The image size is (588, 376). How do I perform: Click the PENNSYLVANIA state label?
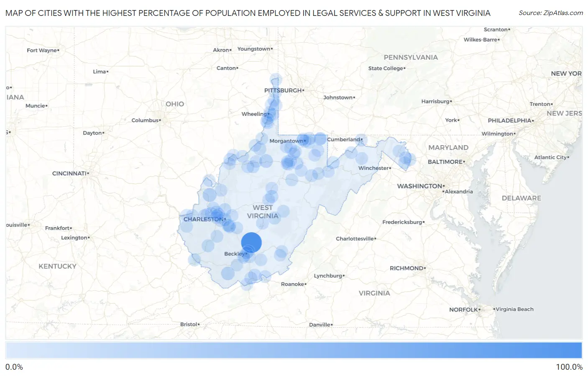[x=411, y=57]
